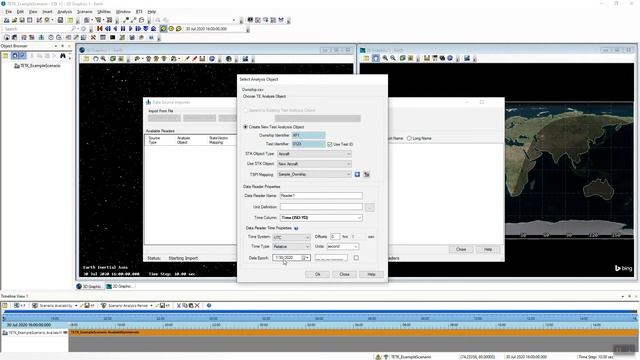Toggle checkbox beside Data Epoch time field
This screenshot has height=360, width=640.
(356, 258)
